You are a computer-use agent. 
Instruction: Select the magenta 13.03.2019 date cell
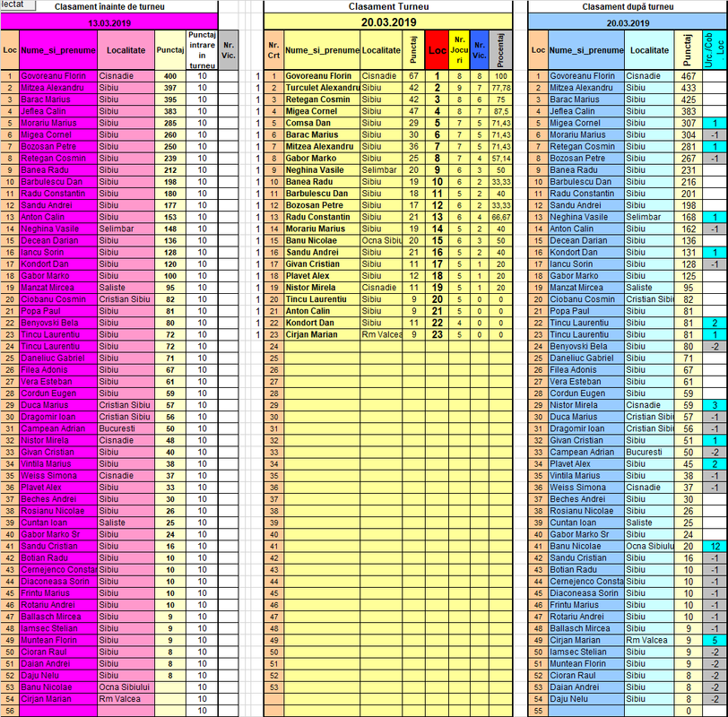109,22
